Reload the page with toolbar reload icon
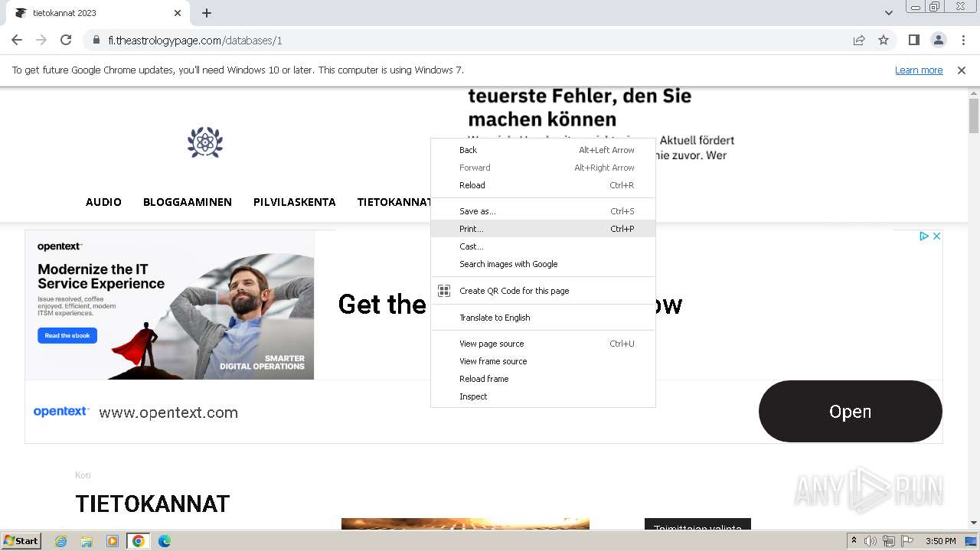 pyautogui.click(x=66, y=40)
